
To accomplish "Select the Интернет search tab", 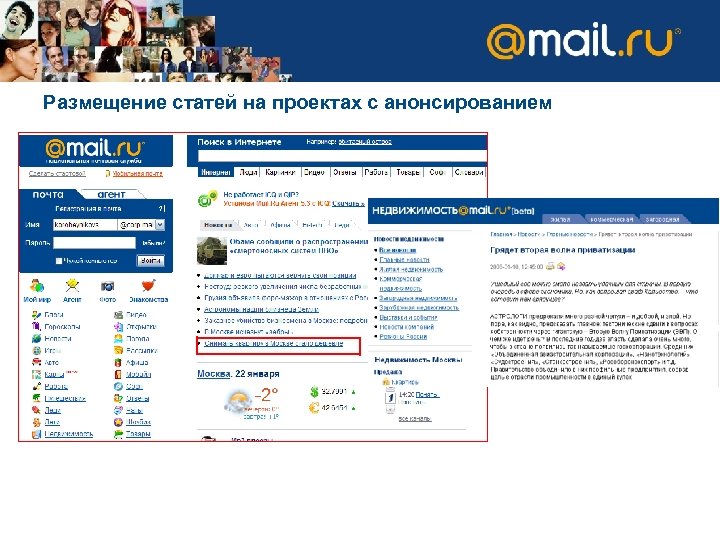I will [x=216, y=172].
